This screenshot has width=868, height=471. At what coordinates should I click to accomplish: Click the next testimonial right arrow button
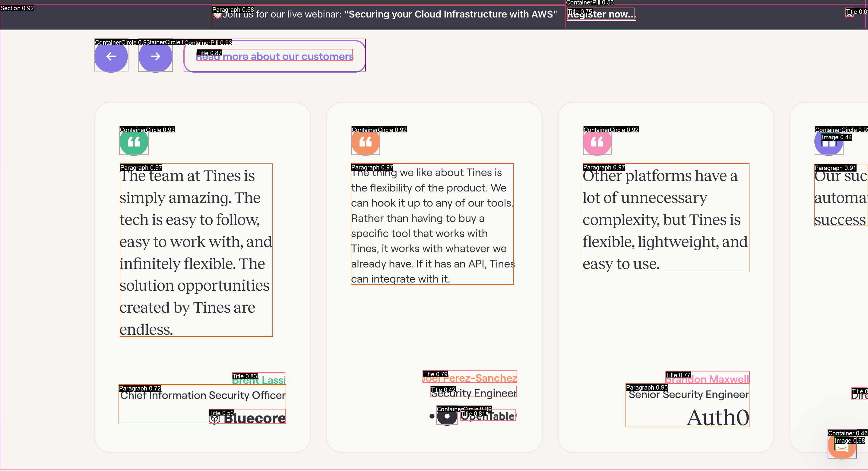click(x=155, y=56)
